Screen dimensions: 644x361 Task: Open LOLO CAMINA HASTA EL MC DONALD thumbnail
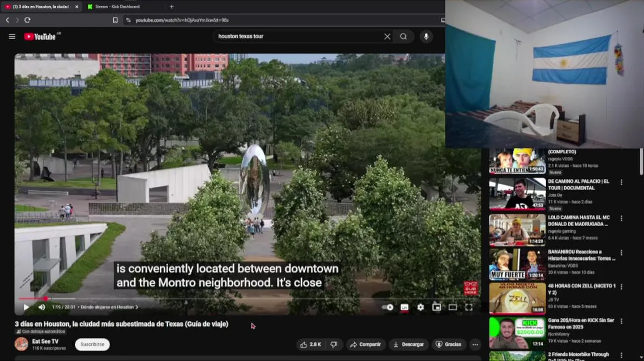517,230
